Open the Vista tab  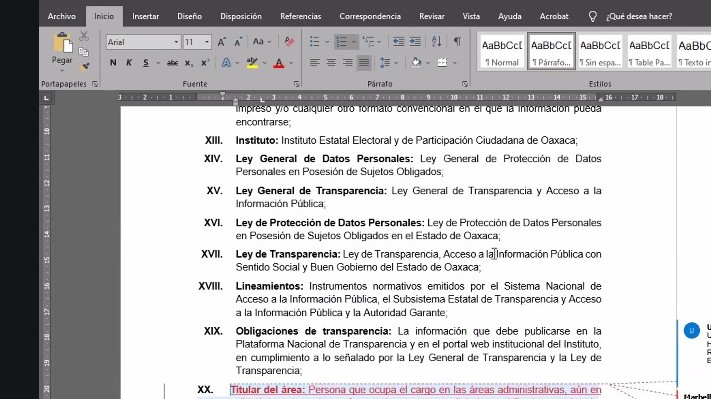[471, 16]
